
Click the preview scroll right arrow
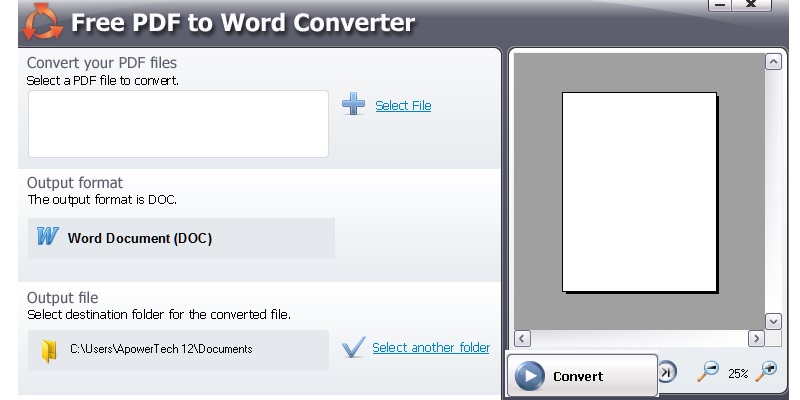click(x=756, y=338)
